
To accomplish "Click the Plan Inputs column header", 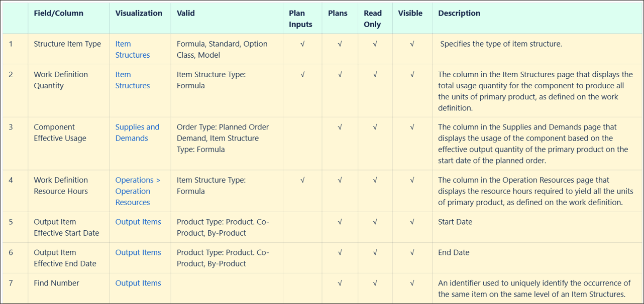I will coord(300,19).
